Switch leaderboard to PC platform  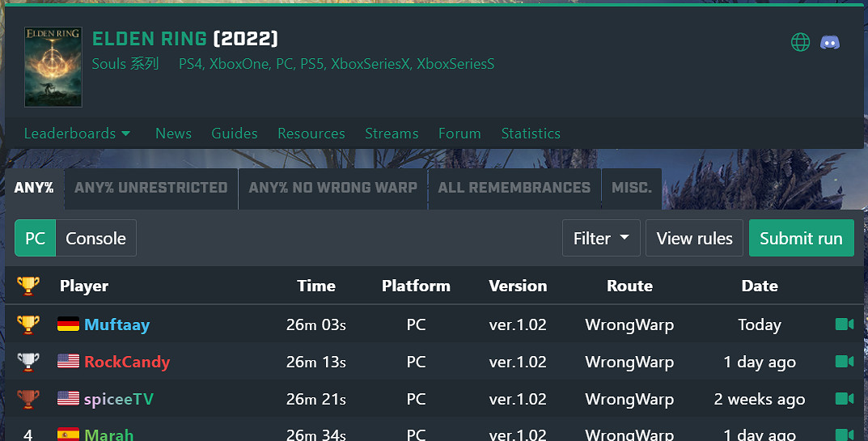(x=35, y=238)
